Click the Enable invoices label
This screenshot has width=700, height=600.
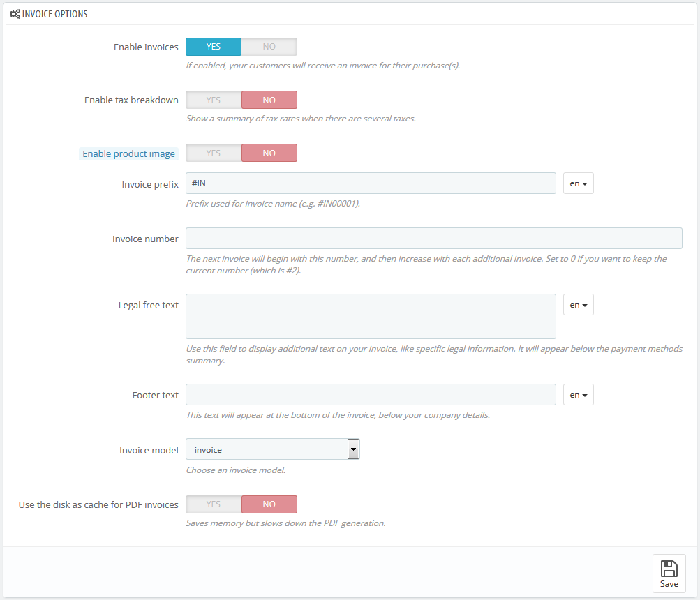(x=146, y=47)
